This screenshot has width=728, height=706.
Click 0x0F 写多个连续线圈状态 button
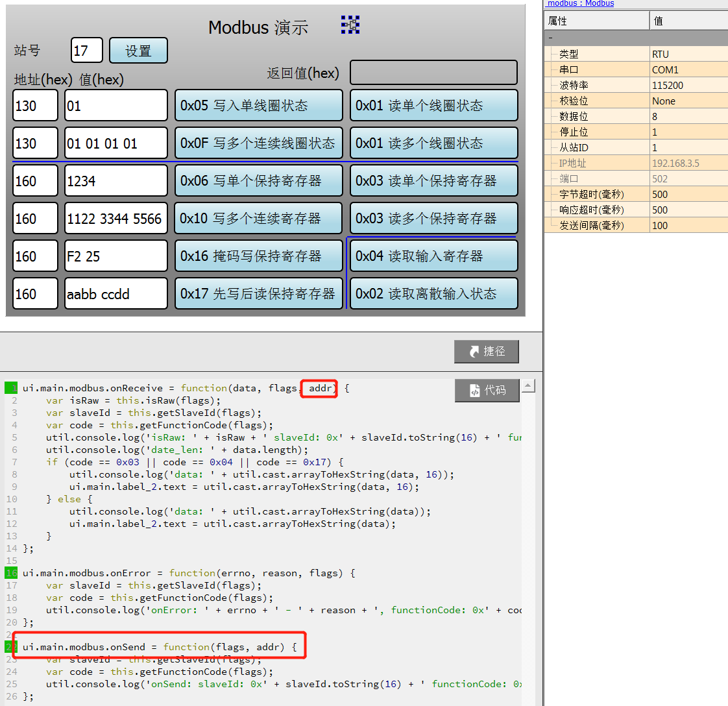259,143
